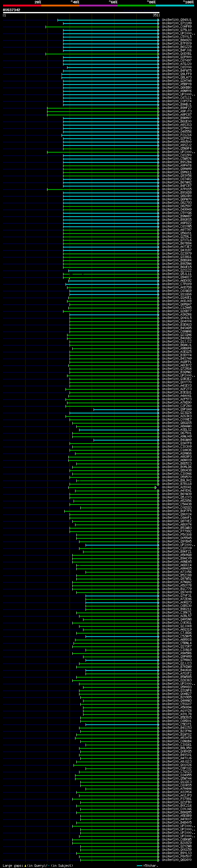Select label UniRef100_Q8U438
Viewport: 197px width, 868px height.
(x=177, y=470)
